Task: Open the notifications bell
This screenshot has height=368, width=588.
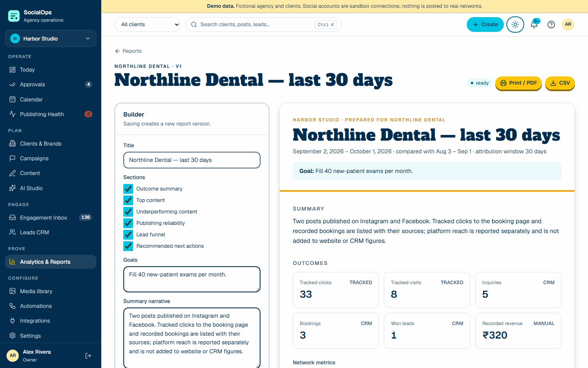Action: coord(534,25)
